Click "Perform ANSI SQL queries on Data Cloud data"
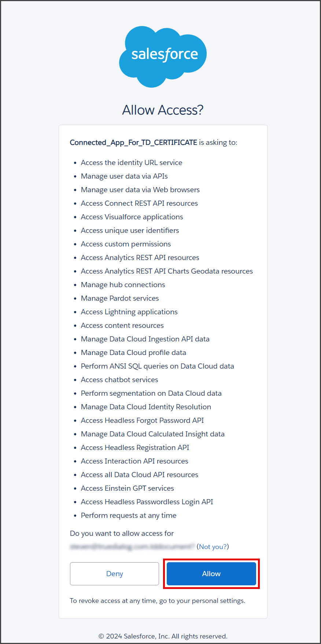This screenshot has height=644, width=321. click(157, 366)
